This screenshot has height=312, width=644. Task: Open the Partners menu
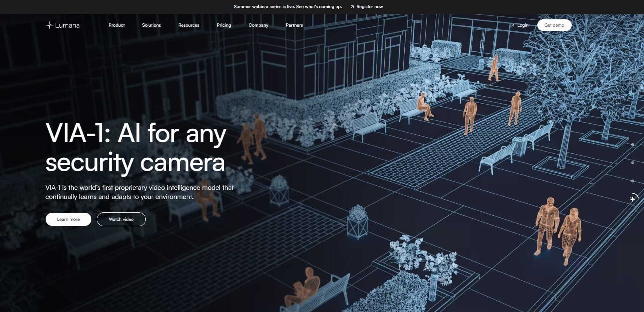tap(294, 25)
